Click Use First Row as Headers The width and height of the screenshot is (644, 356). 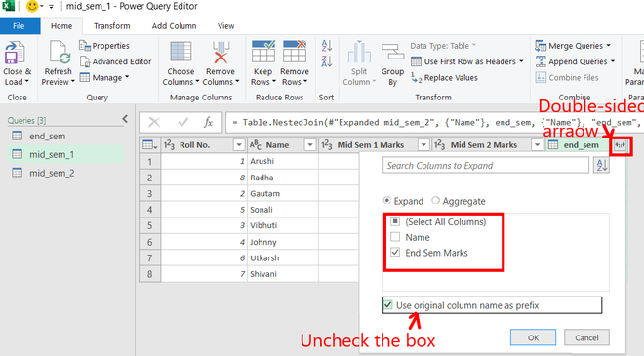tap(467, 61)
